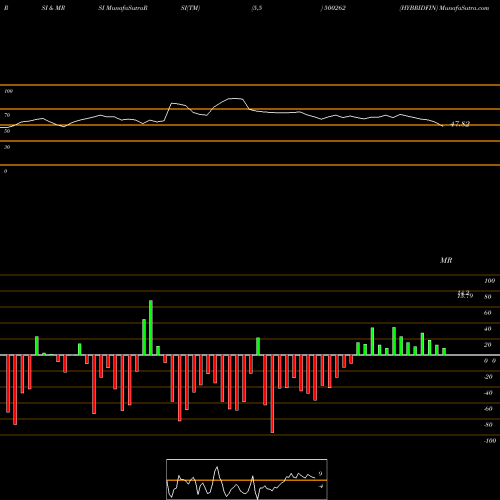Click the -20 label on MR axis
500x500 pixels.
[x=488, y=377]
